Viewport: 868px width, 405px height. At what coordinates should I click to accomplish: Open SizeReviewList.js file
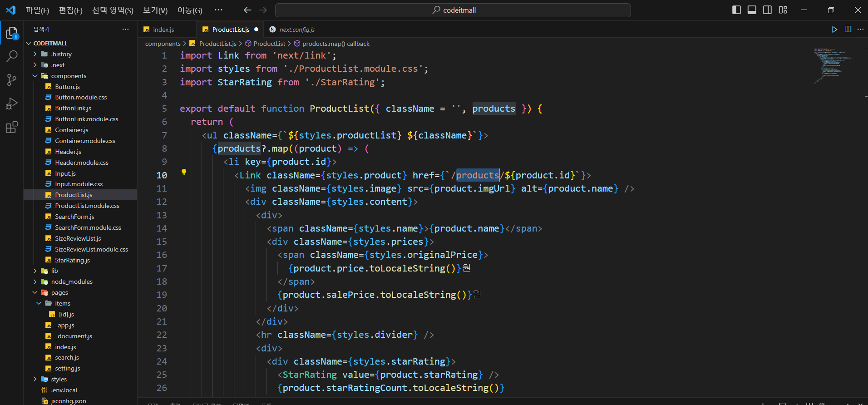80,238
